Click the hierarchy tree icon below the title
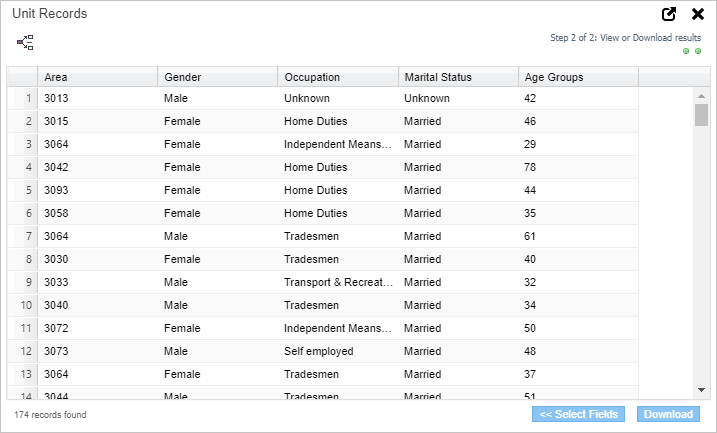The image size is (717, 433). [25, 42]
